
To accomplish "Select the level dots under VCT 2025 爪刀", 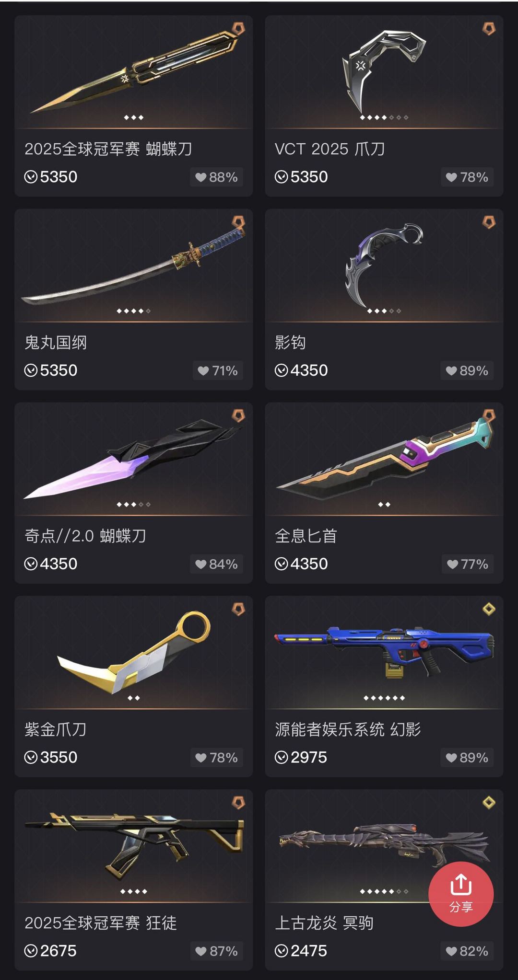I will pyautogui.click(x=384, y=117).
